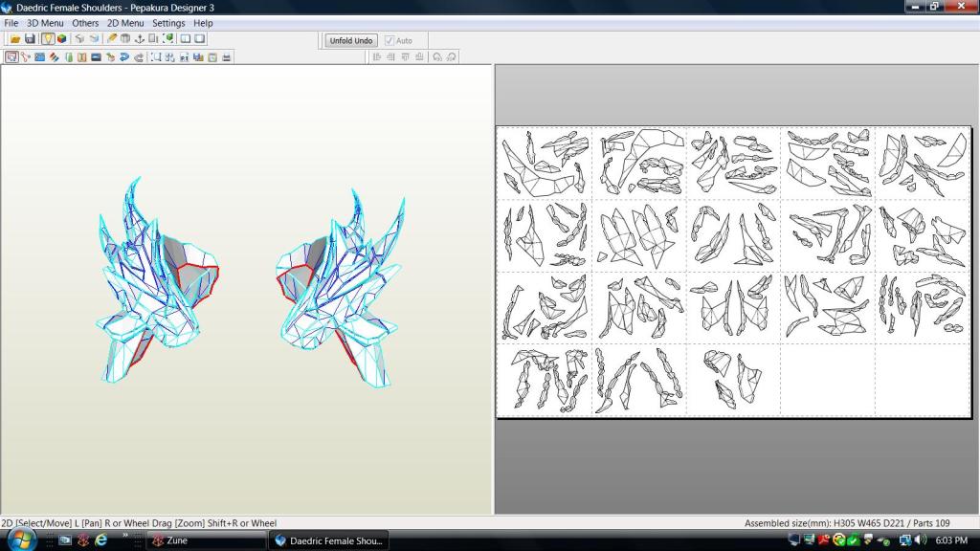Click the align top icon

point(405,56)
